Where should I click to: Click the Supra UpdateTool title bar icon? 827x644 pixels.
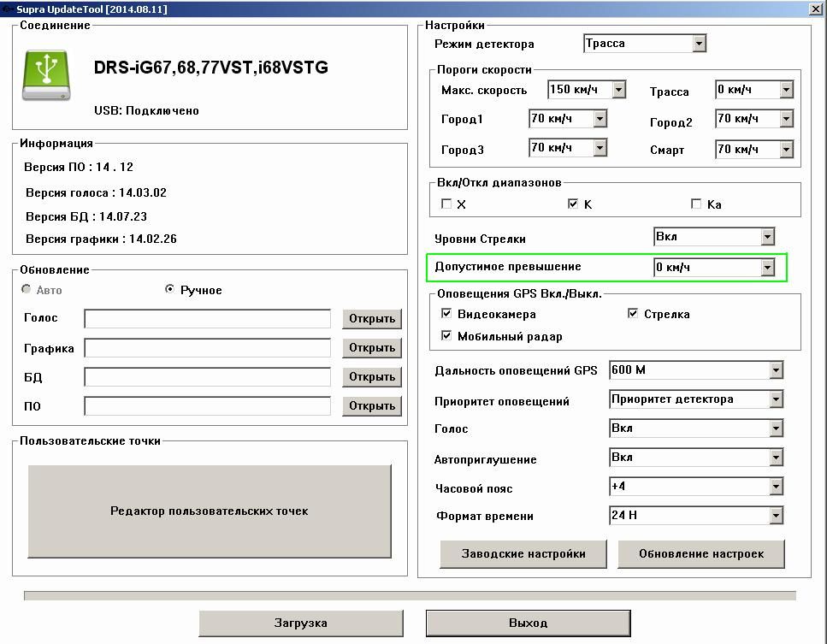(x=7, y=9)
